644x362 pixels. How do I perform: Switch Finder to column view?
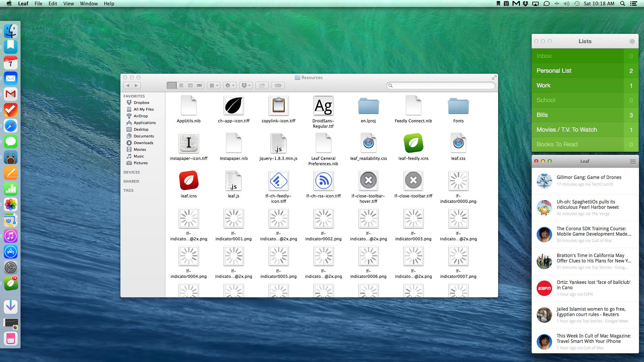(x=190, y=85)
